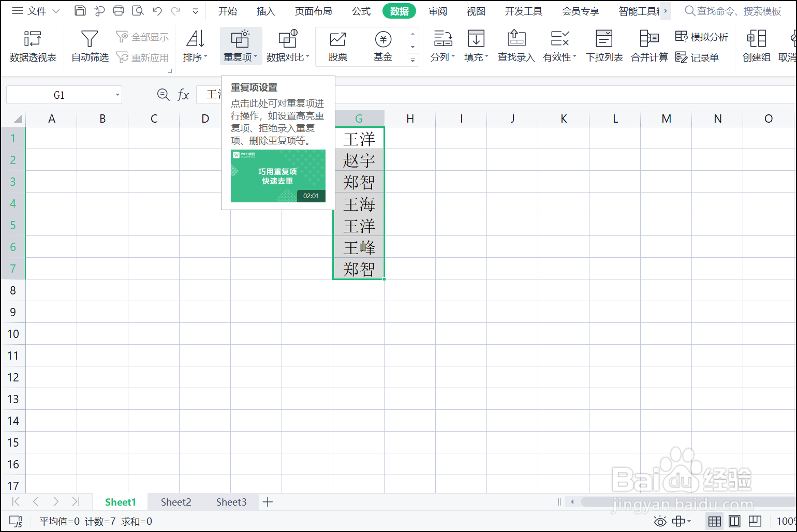Viewport: 797px width, 532px height.
Task: Select cell G4 containing 王海
Action: click(x=359, y=204)
